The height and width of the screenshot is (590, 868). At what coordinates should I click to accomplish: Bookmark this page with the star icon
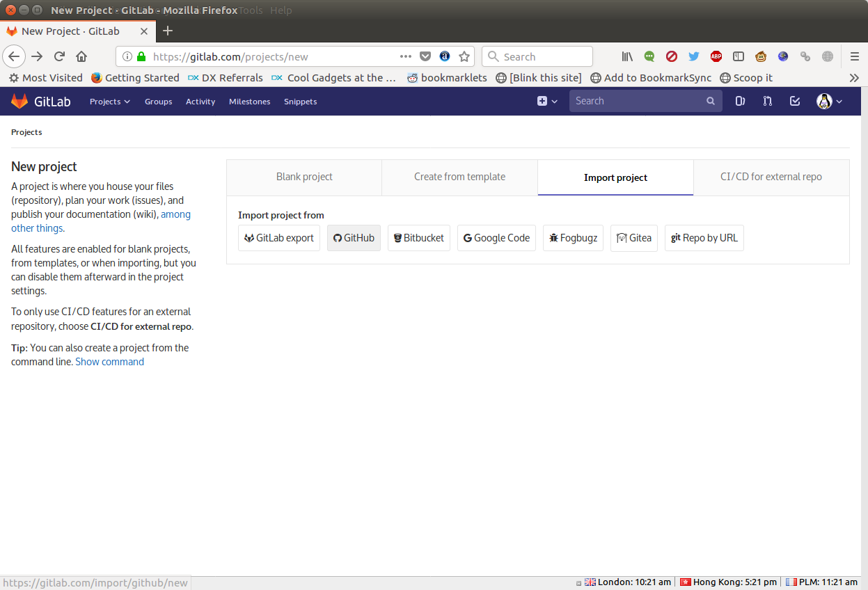pyautogui.click(x=464, y=56)
